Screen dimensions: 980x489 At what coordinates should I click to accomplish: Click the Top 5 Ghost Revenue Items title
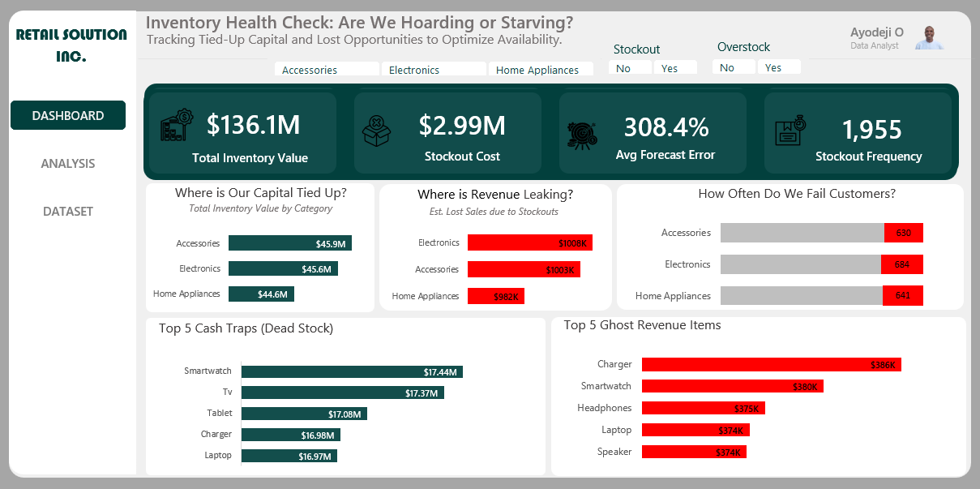pos(642,325)
